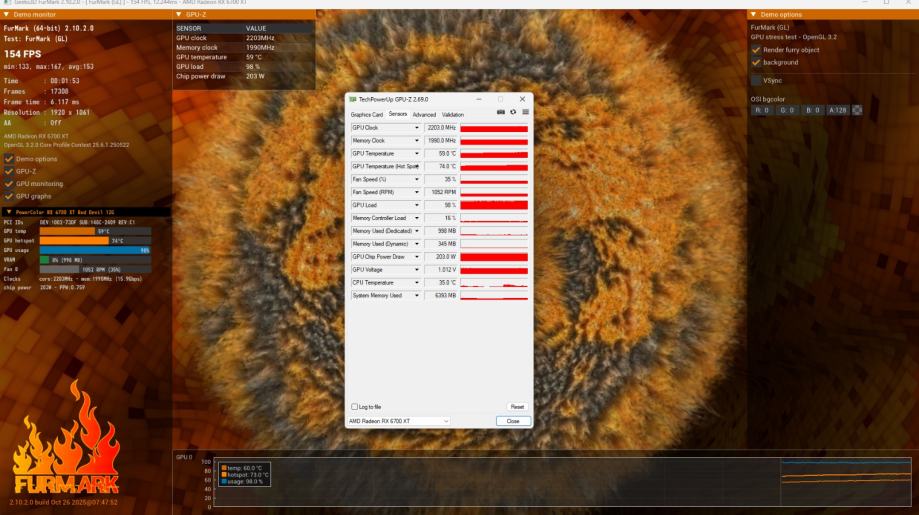Toggle the GPU-Z checkbox in Demo monitor

click(x=9, y=171)
